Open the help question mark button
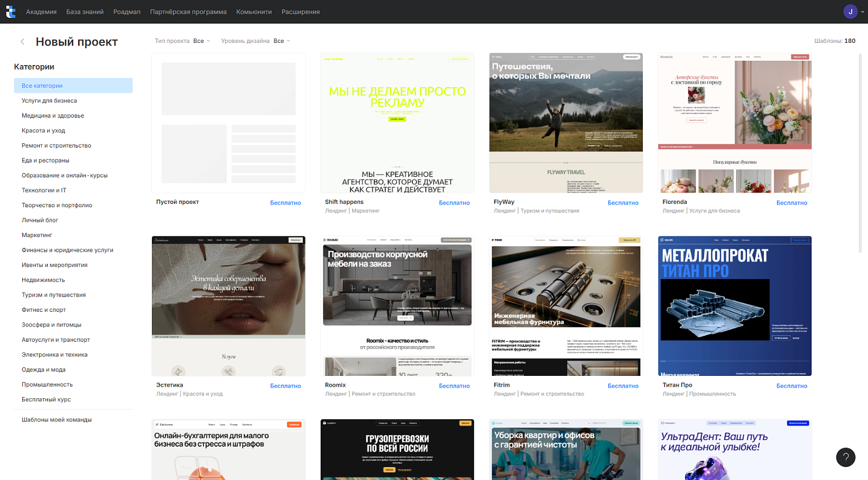This screenshot has width=868, height=480. point(845,457)
